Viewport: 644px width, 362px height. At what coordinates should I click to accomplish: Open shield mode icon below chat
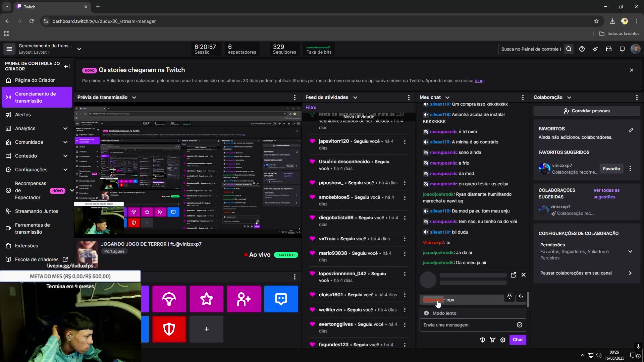[x=483, y=340]
